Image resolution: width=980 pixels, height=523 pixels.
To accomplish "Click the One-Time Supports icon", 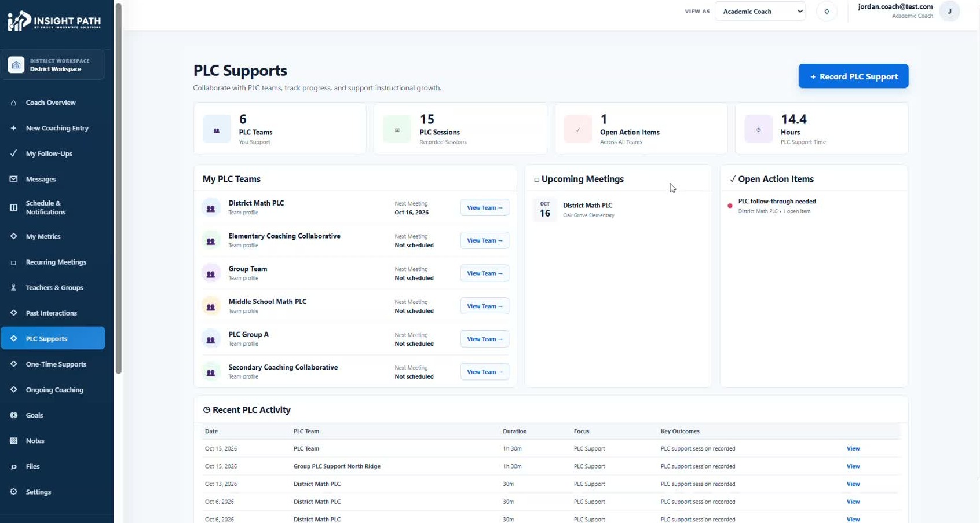I will [x=13, y=364].
